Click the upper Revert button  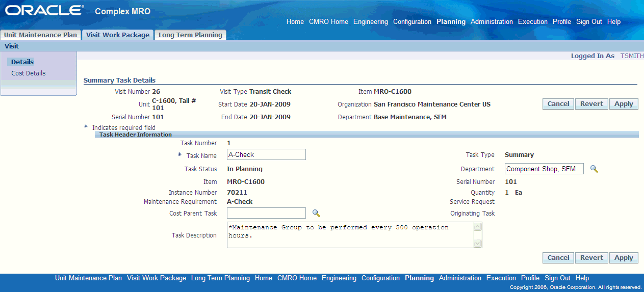click(591, 104)
